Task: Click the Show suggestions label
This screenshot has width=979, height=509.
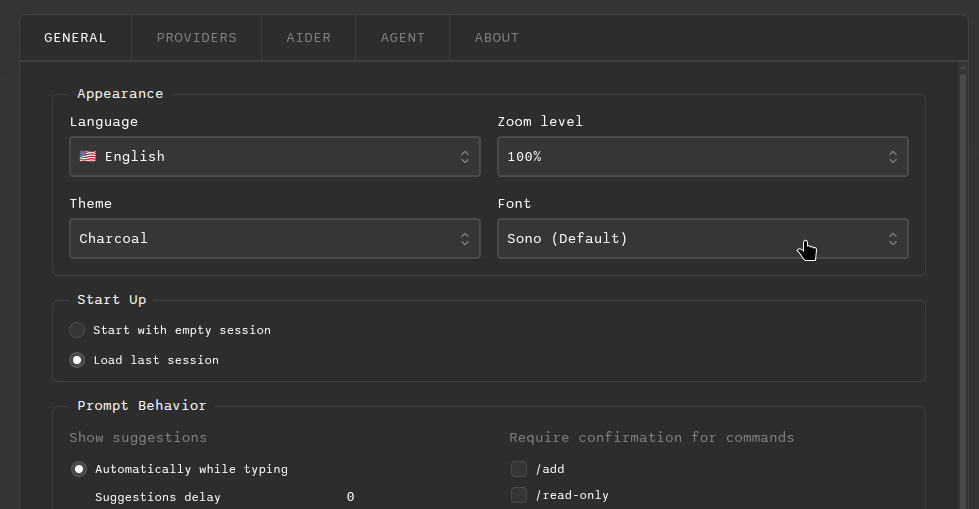Action: [x=138, y=438]
